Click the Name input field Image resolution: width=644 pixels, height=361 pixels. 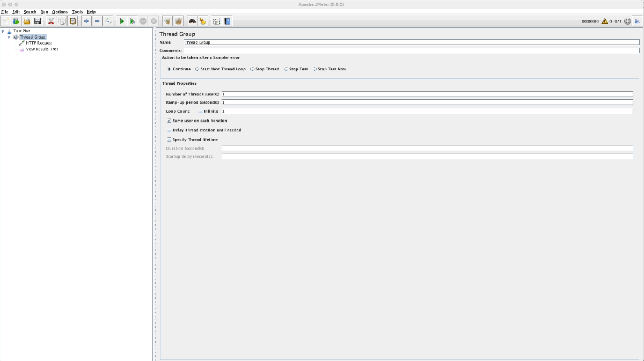point(411,42)
